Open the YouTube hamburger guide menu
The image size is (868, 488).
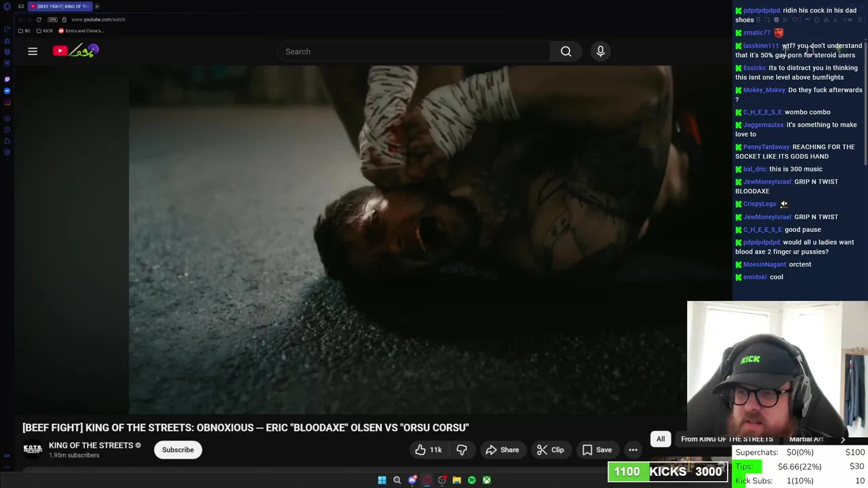tap(33, 52)
